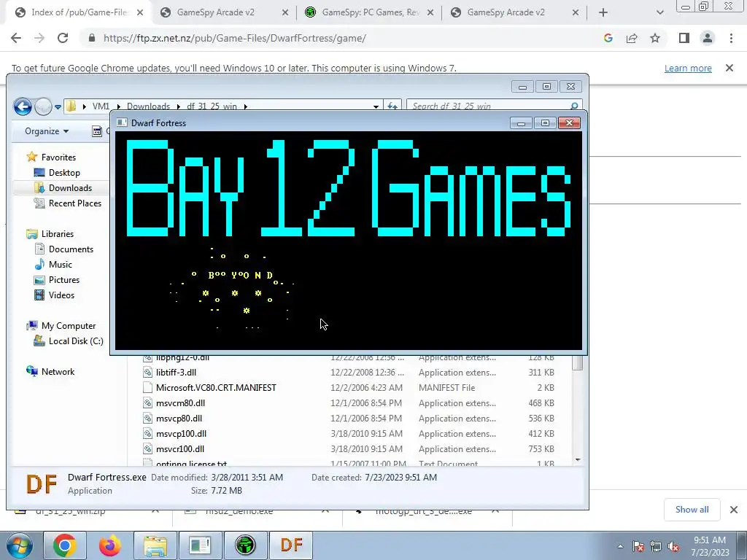Switch to the Index of /pub/Game-Files tab
Image resolution: width=747 pixels, height=560 pixels.
(79, 12)
